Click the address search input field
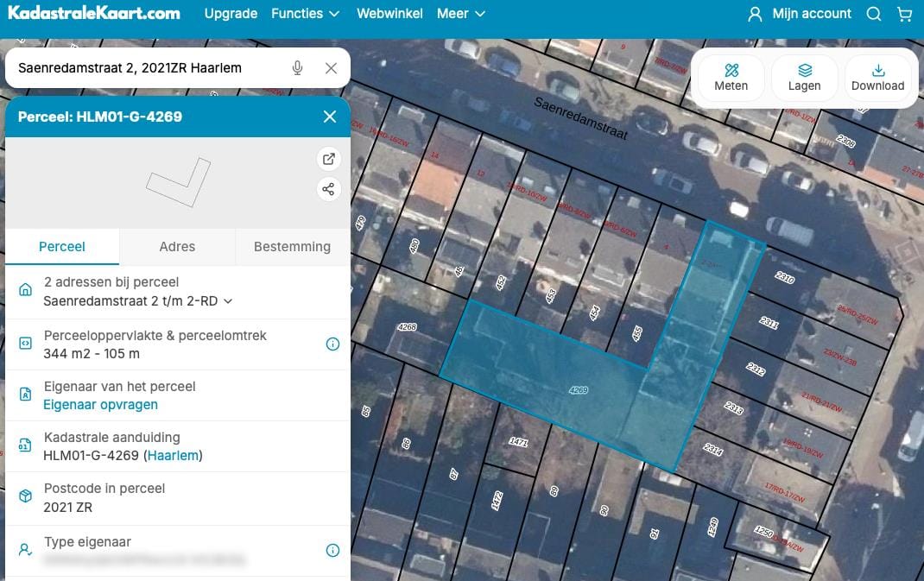Screen dimensions: 924x581 point(147,68)
